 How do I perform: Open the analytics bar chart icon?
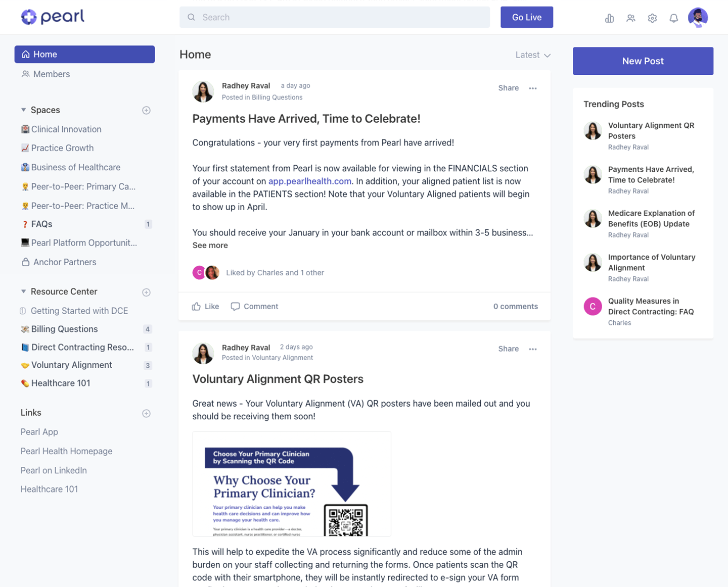click(609, 18)
